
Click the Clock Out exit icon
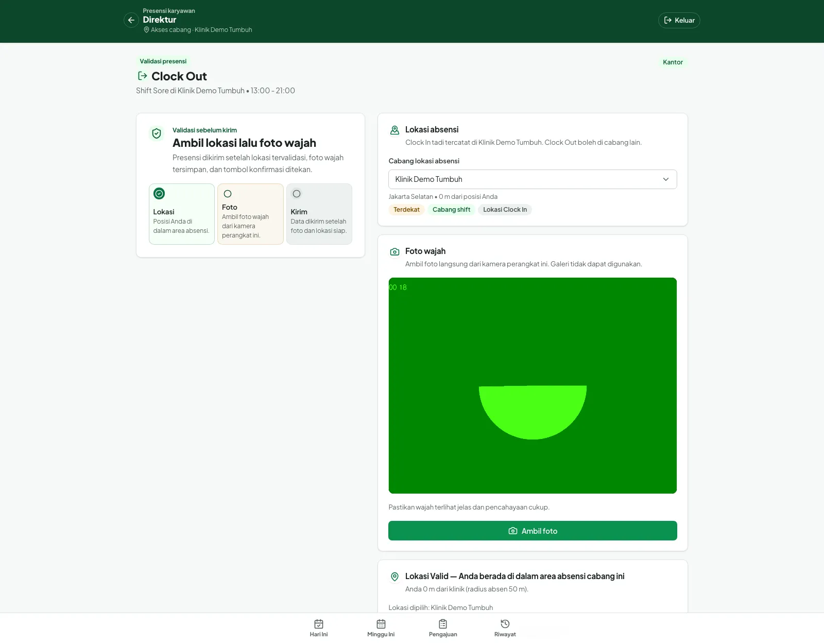[143, 76]
